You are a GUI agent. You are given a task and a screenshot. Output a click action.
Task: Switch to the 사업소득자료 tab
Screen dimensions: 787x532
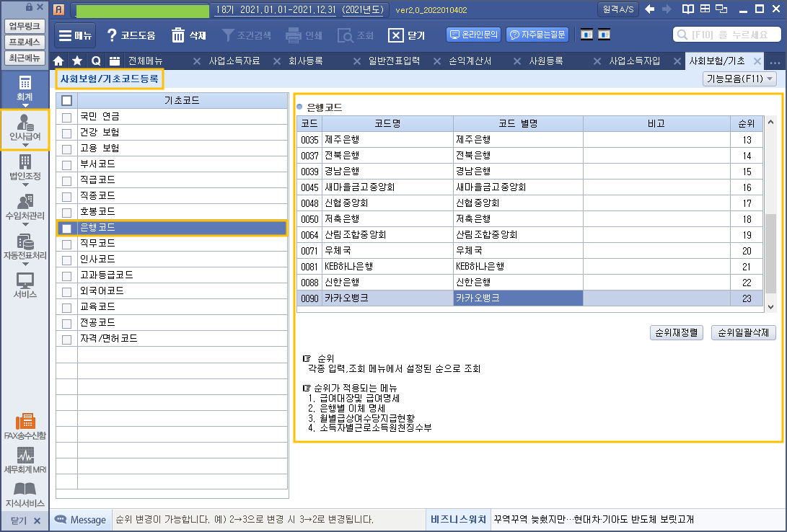coord(234,61)
